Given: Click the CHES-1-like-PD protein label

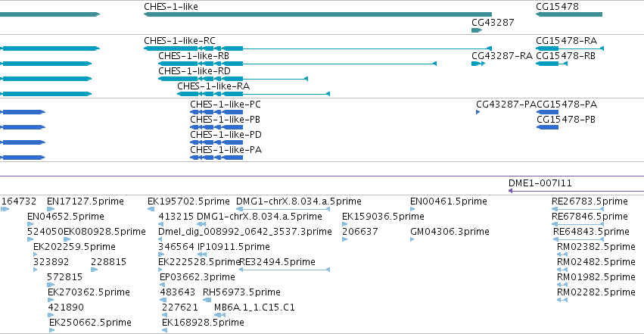Looking at the screenshot, I should point(226,135).
